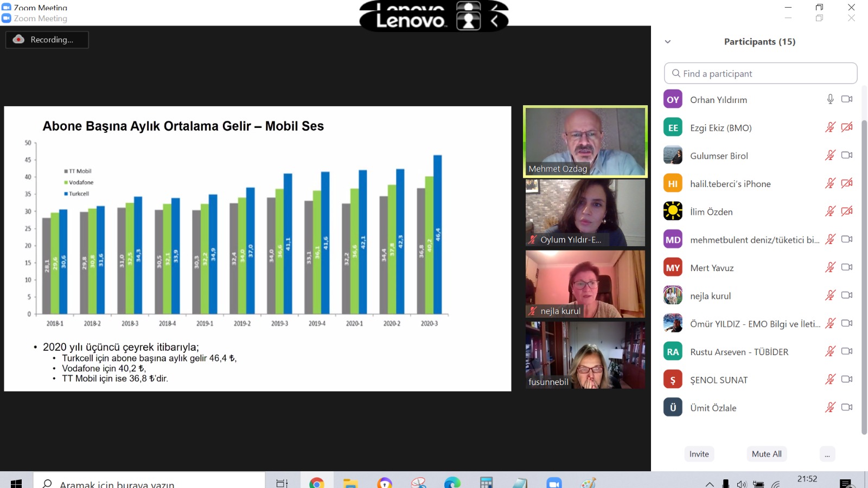This screenshot has height=488, width=868.
Task: Click the Mute All button
Action: [x=767, y=454]
